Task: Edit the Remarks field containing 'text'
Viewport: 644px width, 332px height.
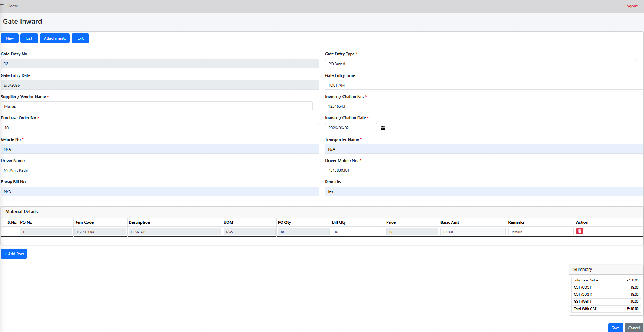Action: pyautogui.click(x=484, y=191)
